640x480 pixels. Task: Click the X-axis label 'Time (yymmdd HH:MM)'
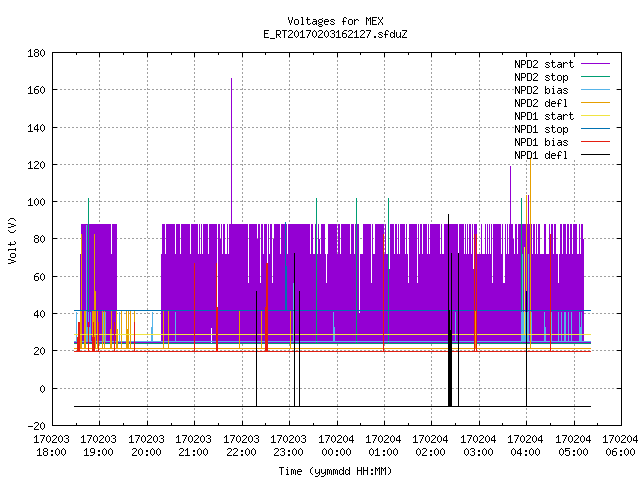click(x=335, y=471)
